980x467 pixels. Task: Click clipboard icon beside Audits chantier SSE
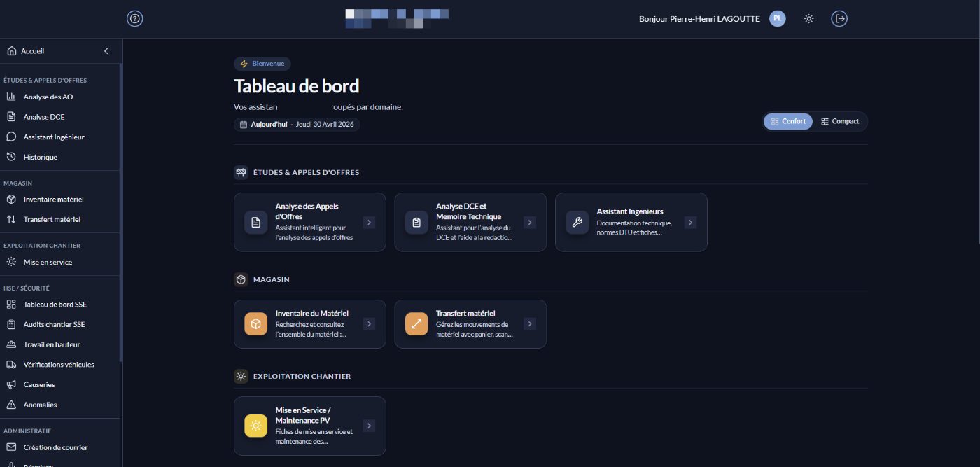(11, 325)
